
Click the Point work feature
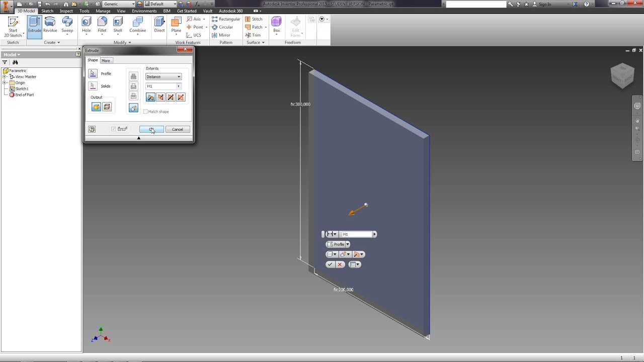pyautogui.click(x=196, y=27)
